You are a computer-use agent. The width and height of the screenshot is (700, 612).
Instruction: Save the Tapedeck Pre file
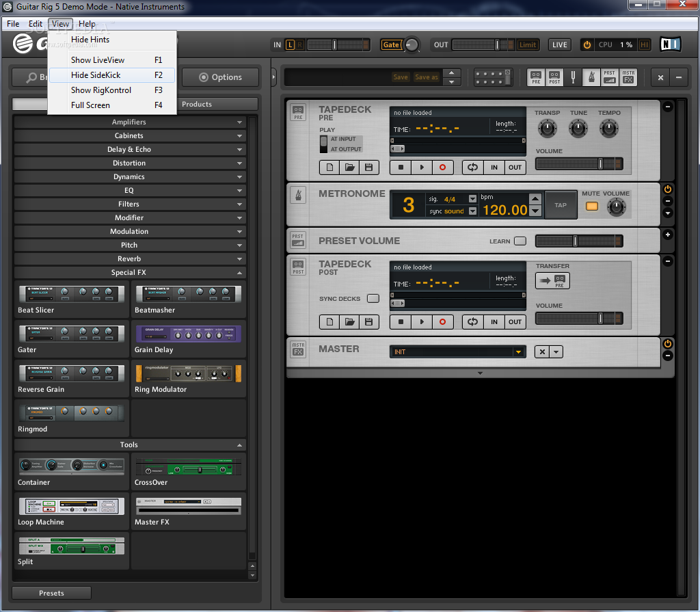coord(368,168)
